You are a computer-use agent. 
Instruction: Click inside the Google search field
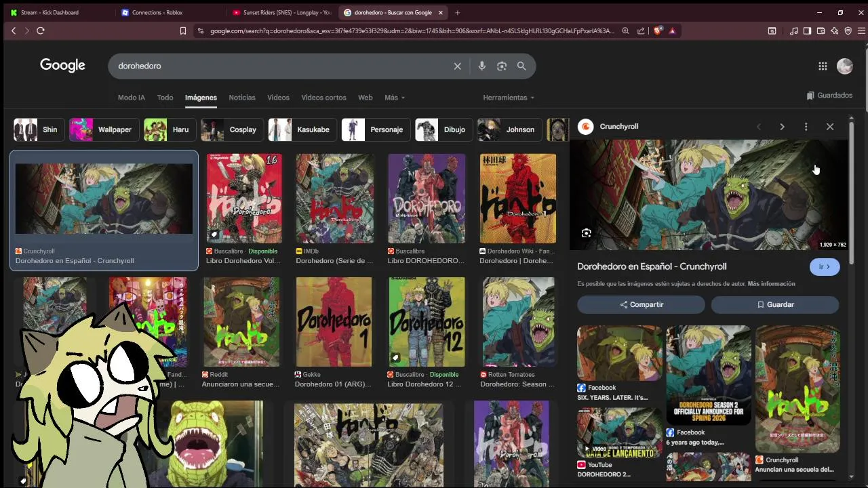point(281,66)
